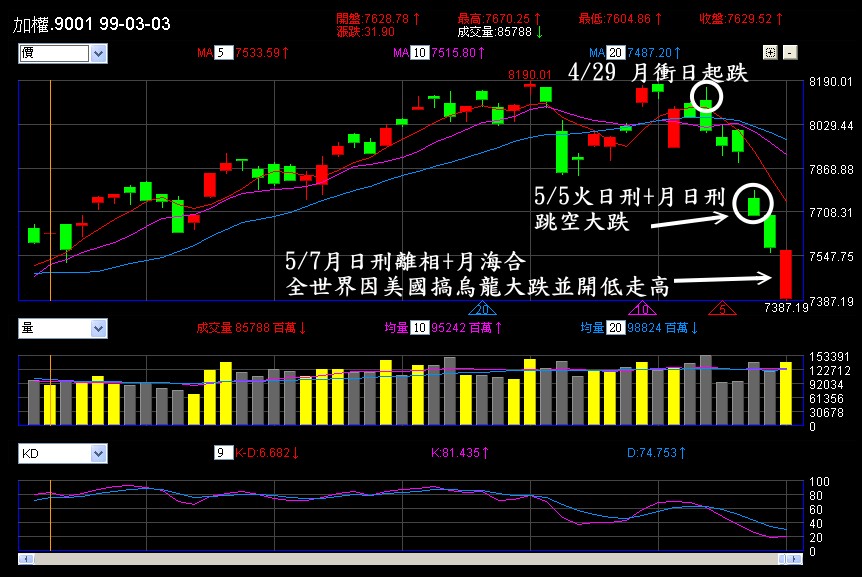Click the 均量 10 period input box

[x=418, y=327]
